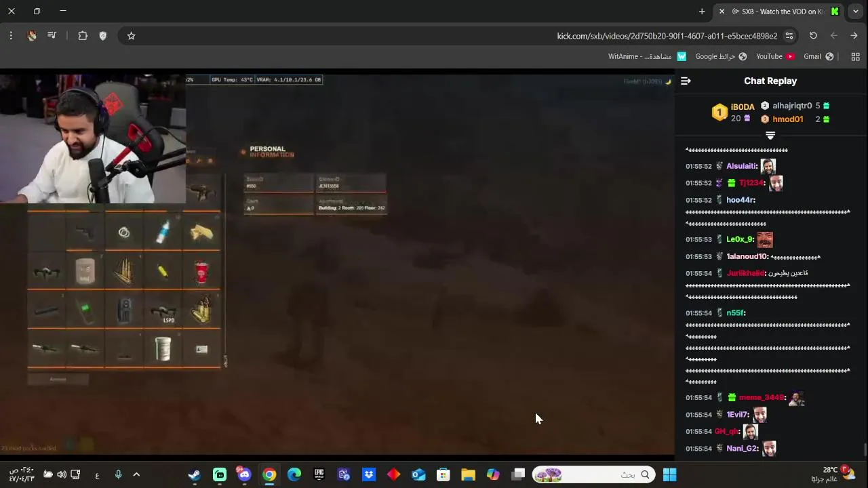The width and height of the screenshot is (868, 488).
Task: Click chat username n55f
Action: 736,313
